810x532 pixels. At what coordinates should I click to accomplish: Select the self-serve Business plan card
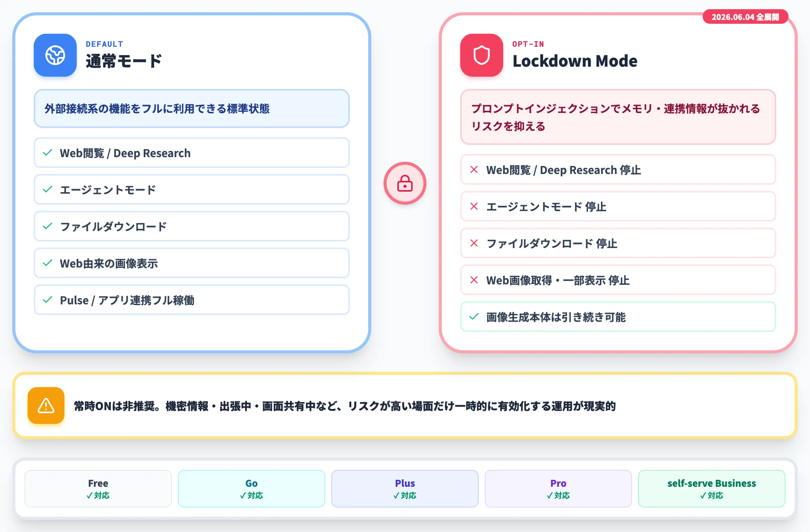click(712, 489)
